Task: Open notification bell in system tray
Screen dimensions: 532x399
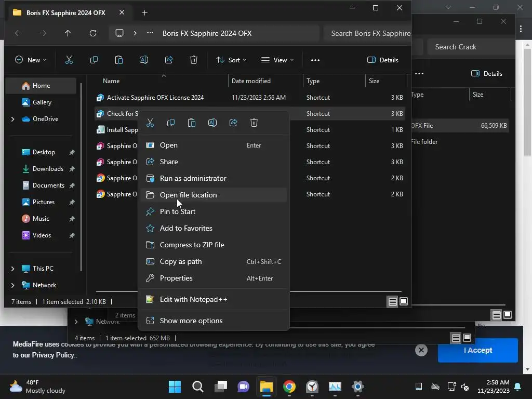Action: 518,387
